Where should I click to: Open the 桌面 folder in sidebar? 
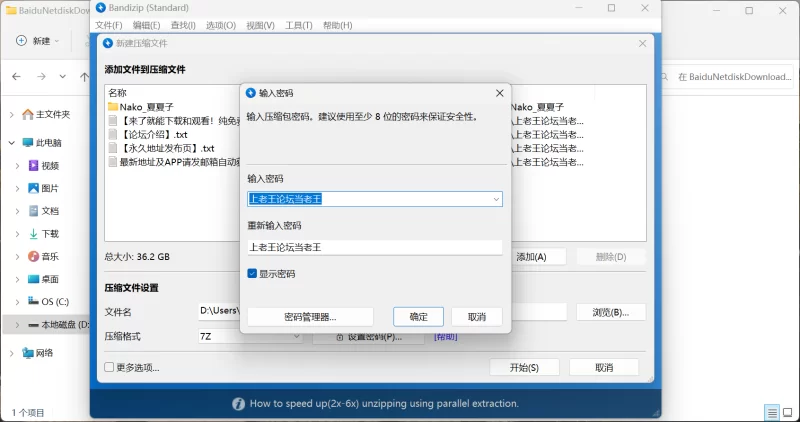point(44,279)
